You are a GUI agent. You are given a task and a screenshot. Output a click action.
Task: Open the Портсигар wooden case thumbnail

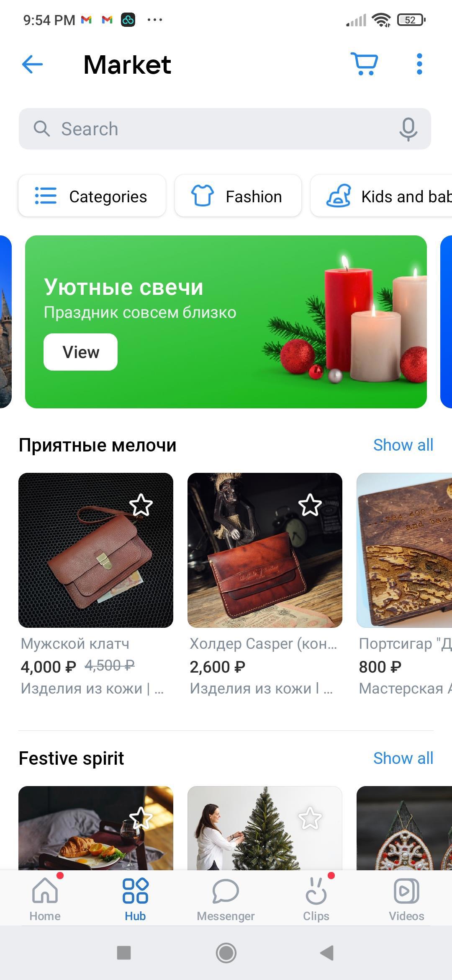(x=404, y=550)
